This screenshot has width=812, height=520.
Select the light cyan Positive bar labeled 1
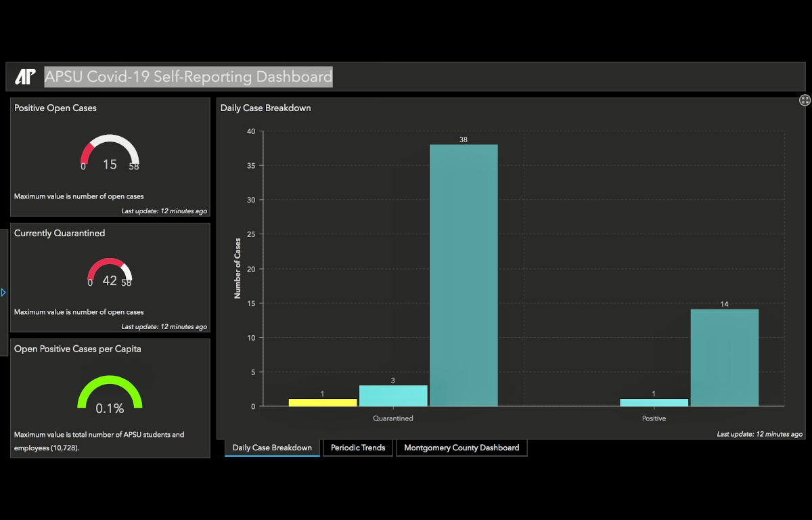pyautogui.click(x=654, y=402)
